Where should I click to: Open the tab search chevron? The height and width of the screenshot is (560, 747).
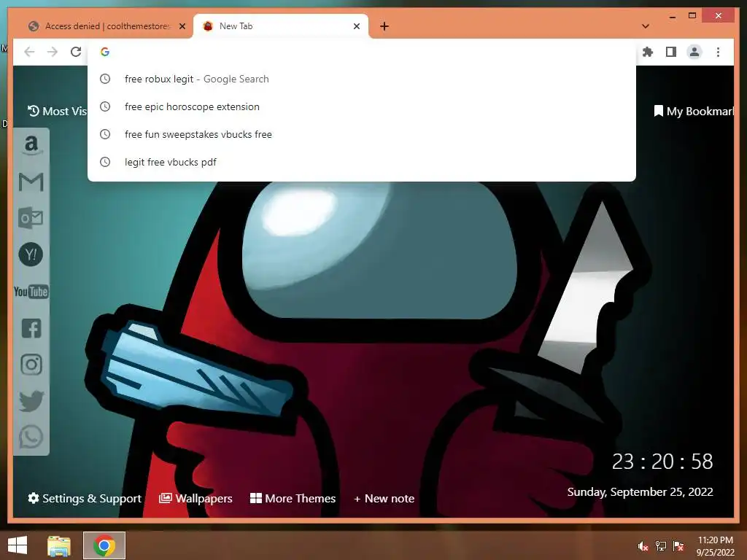click(x=646, y=26)
